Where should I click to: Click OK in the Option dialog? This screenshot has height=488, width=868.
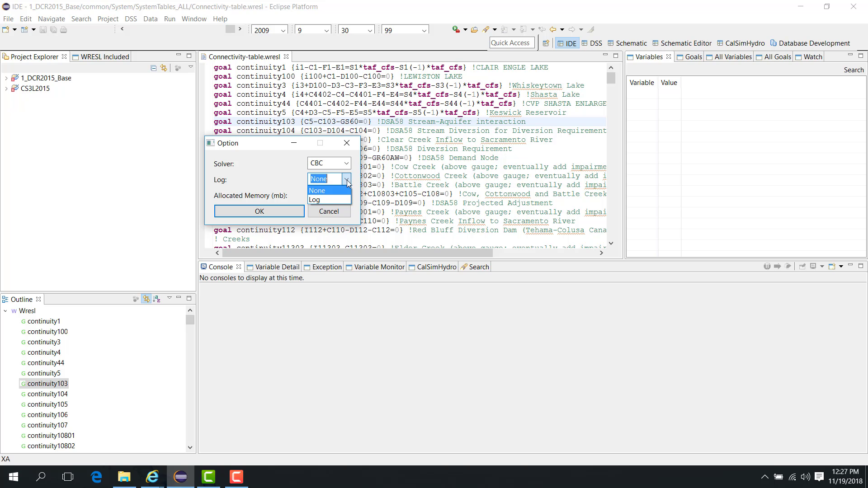(x=259, y=211)
